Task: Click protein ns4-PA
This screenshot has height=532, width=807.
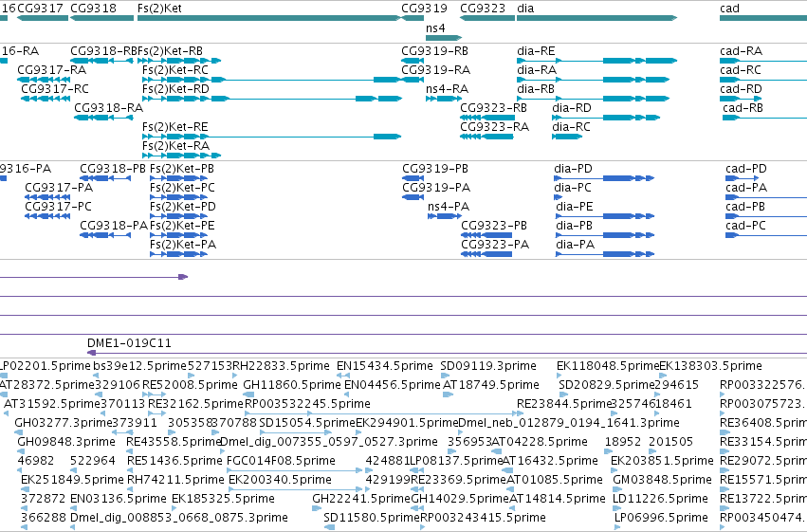Action: coord(449,207)
